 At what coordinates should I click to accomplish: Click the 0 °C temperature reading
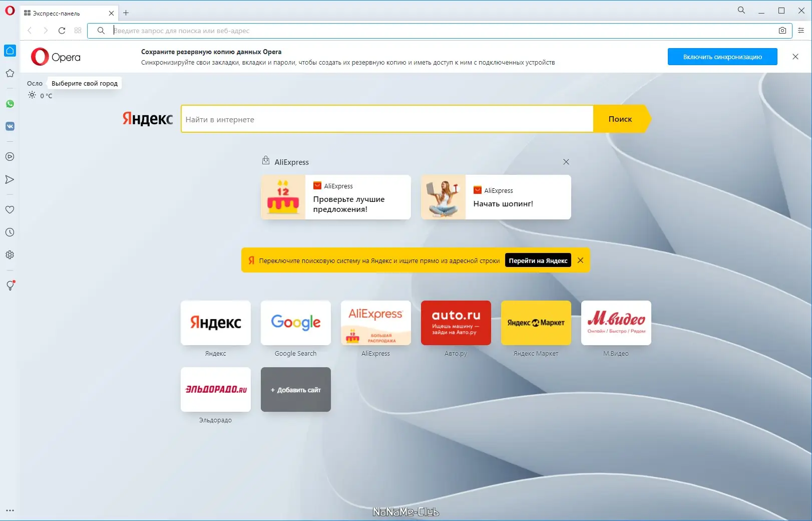tap(46, 96)
